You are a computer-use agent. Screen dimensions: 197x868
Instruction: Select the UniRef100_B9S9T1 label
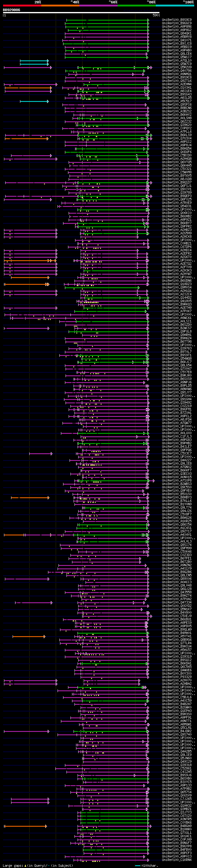point(177,355)
